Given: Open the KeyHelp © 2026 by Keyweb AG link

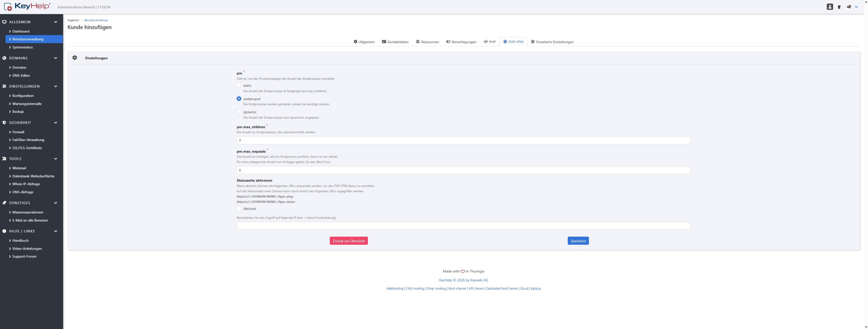Looking at the screenshot, I should coord(463,280).
